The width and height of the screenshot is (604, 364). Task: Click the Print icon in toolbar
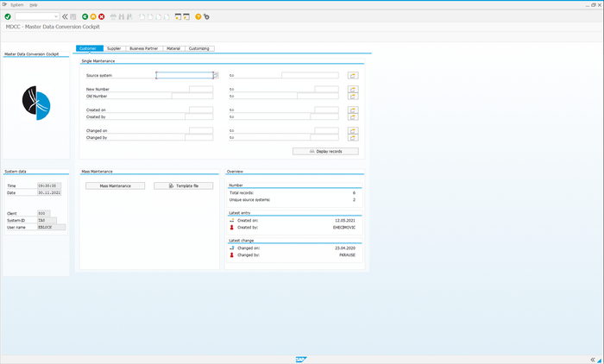pyautogui.click(x=113, y=16)
